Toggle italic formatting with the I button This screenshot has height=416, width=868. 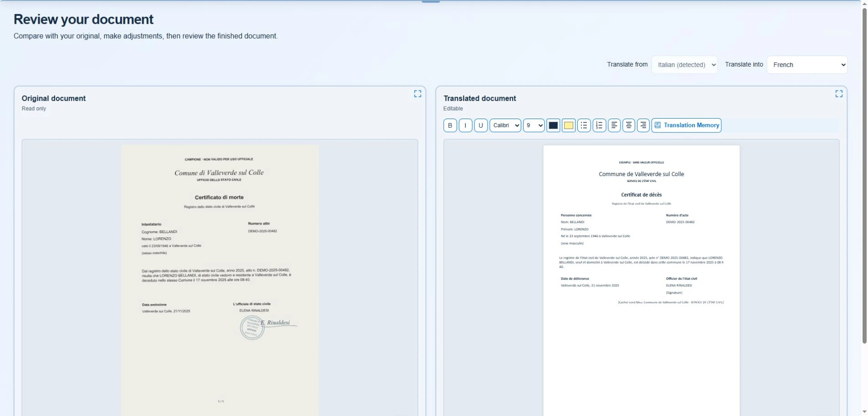coord(465,125)
